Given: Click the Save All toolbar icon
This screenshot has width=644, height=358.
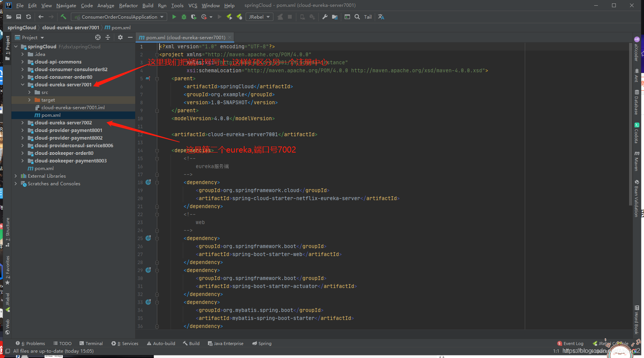Looking at the screenshot, I should tap(19, 17).
